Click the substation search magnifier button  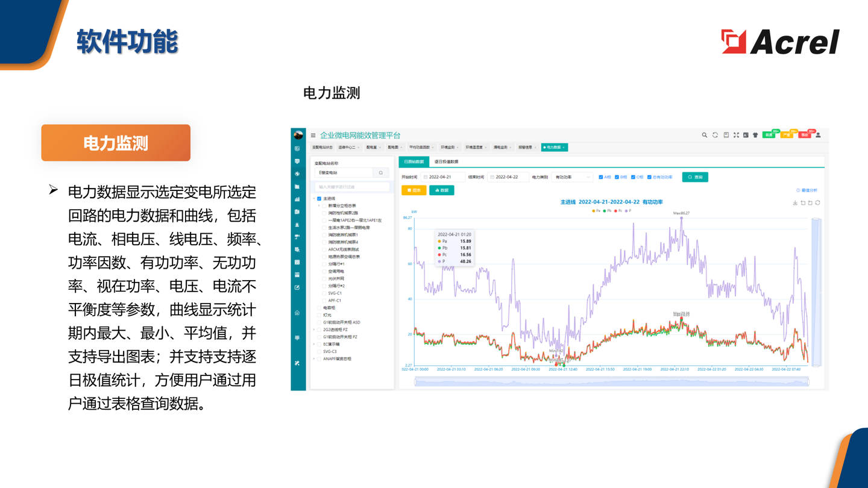[x=381, y=173]
